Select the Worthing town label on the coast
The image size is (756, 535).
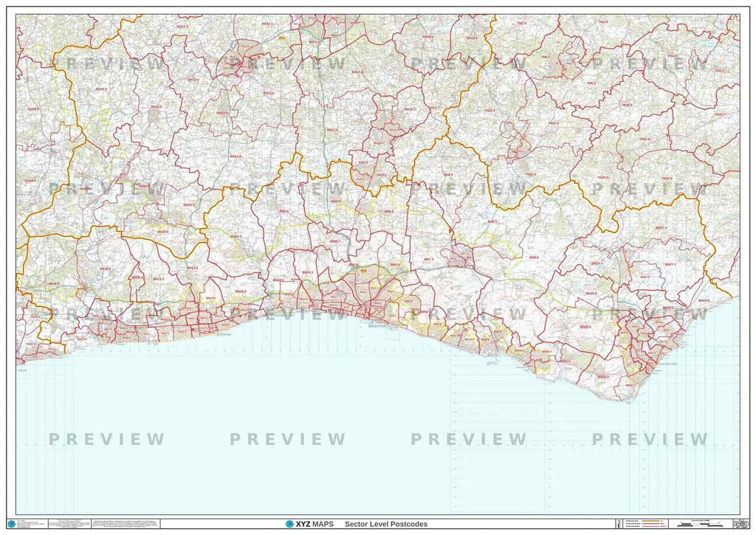tap(224, 333)
